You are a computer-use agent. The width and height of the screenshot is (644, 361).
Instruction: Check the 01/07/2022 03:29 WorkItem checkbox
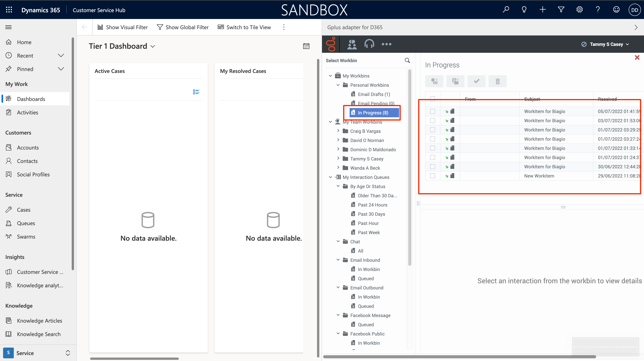433,130
